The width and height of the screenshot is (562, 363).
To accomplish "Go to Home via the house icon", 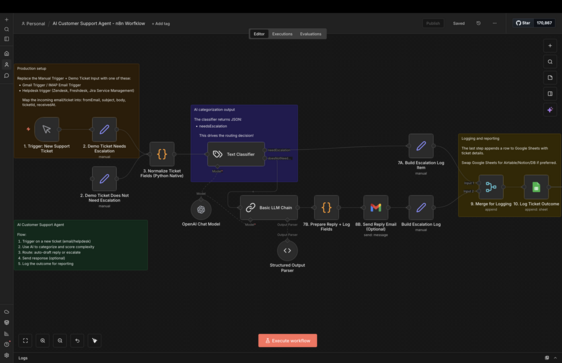I will click(x=6, y=53).
